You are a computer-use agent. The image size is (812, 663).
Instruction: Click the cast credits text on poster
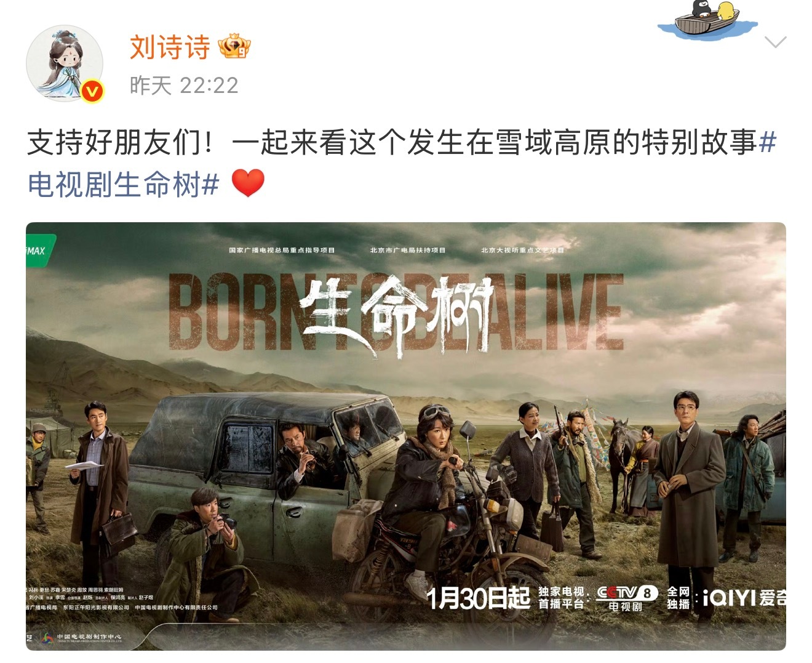(89, 593)
